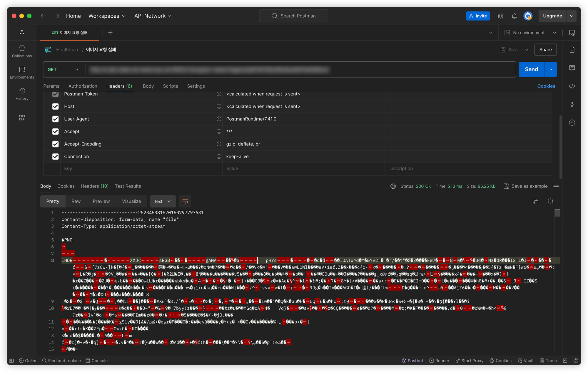Switch to request Body tab
588x372 pixels.
point(148,86)
